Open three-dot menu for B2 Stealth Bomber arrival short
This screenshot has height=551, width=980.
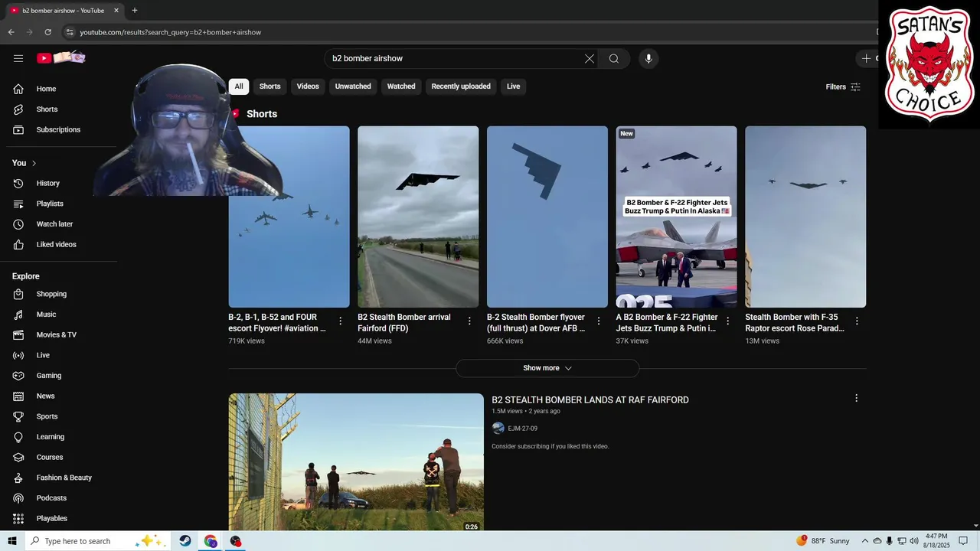[469, 321]
